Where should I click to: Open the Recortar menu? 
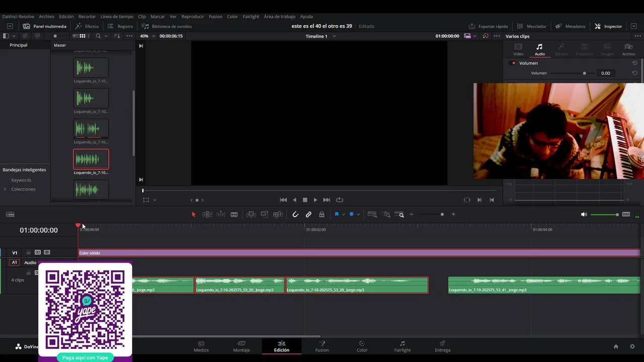pos(87,17)
